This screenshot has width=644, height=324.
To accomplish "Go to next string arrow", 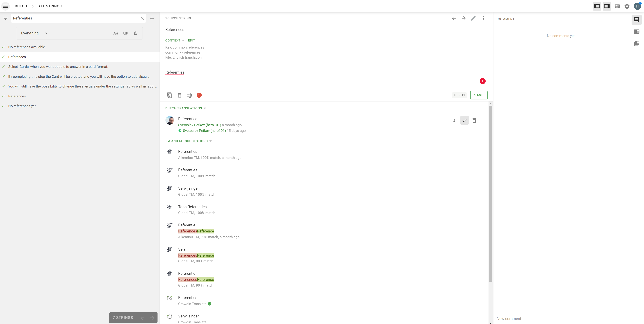I will (463, 18).
